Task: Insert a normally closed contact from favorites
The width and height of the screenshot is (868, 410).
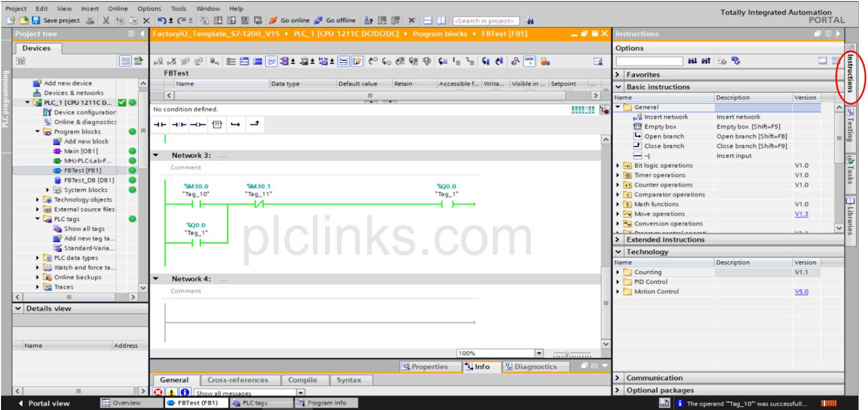Action: point(179,125)
